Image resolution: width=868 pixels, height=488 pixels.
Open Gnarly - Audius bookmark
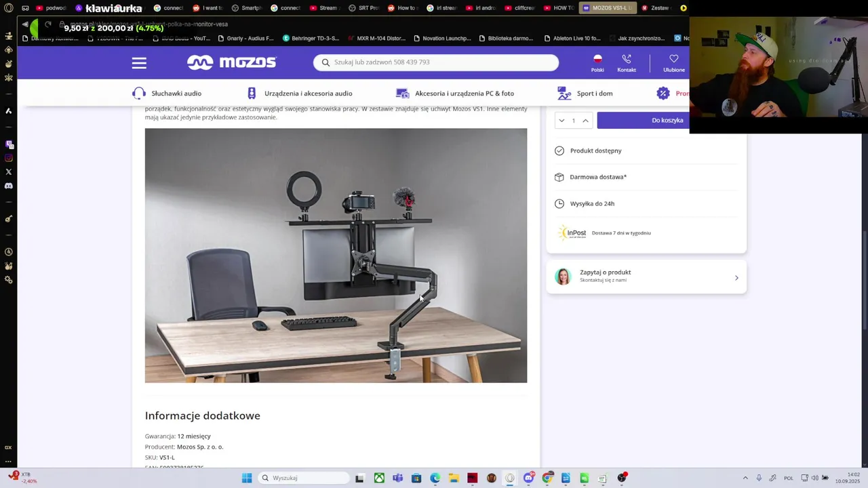click(245, 39)
